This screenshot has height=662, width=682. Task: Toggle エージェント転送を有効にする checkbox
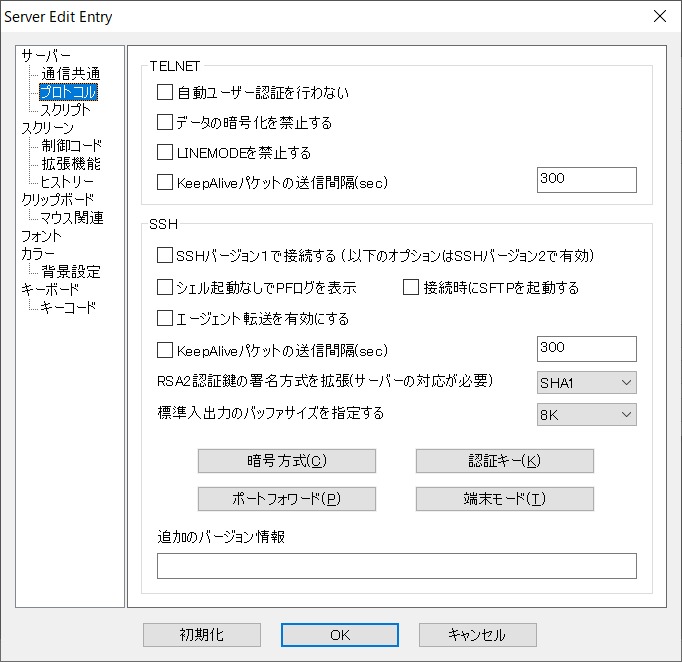pos(165,318)
